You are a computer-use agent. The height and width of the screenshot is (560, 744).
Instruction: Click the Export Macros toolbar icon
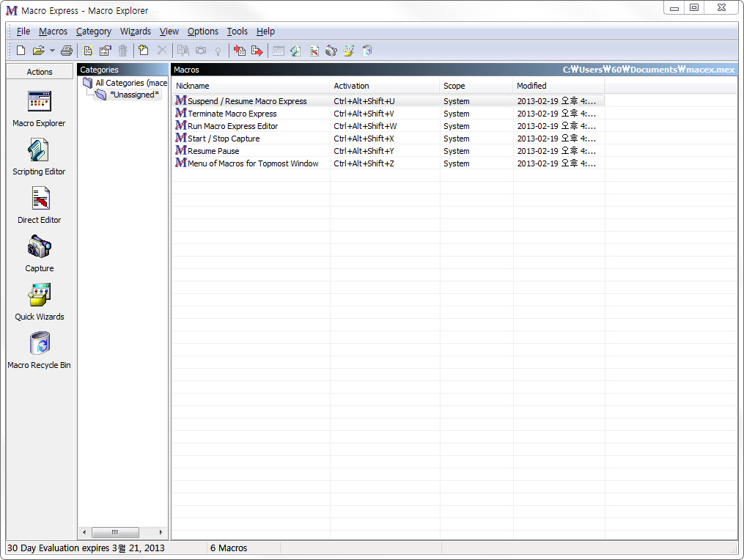(257, 51)
